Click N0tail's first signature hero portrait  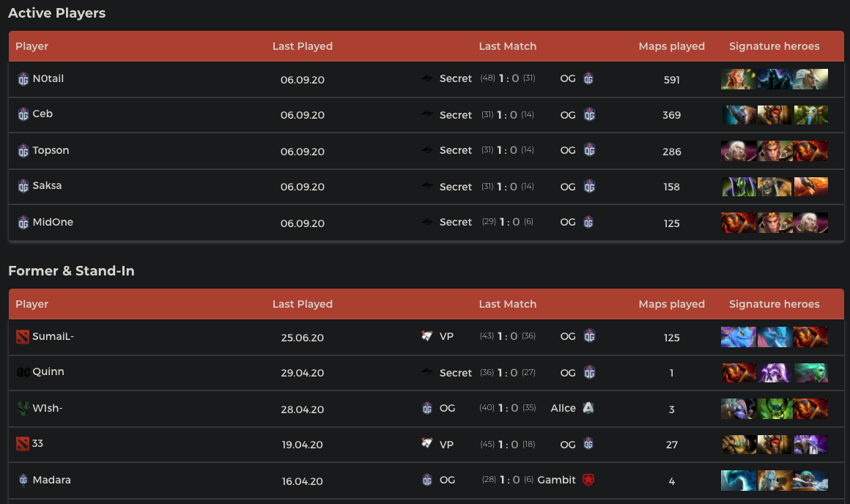point(739,79)
